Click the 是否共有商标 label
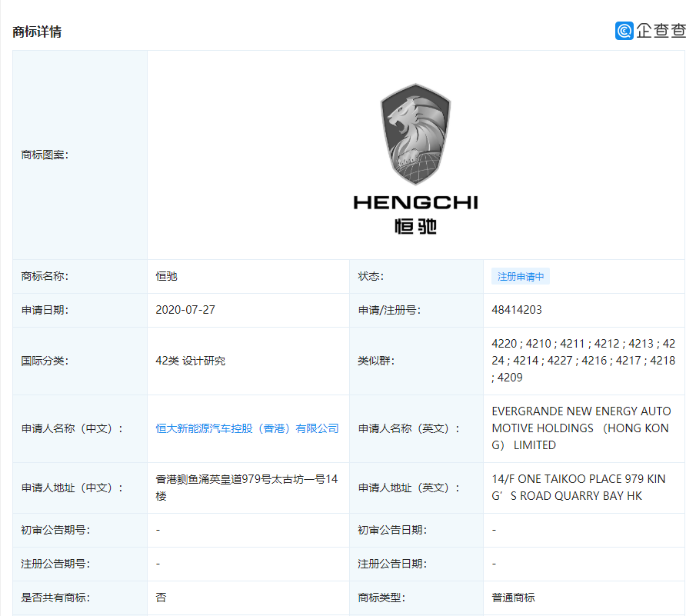This screenshot has width=696, height=616. coord(55,598)
